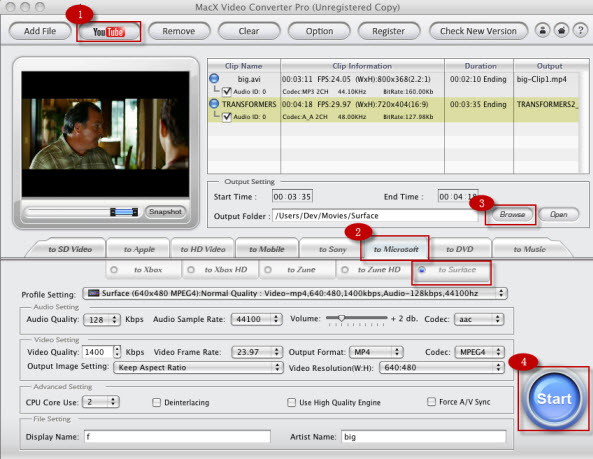Switch to the to Microsoft tab
Image resolution: width=593 pixels, height=459 pixels.
pos(396,249)
